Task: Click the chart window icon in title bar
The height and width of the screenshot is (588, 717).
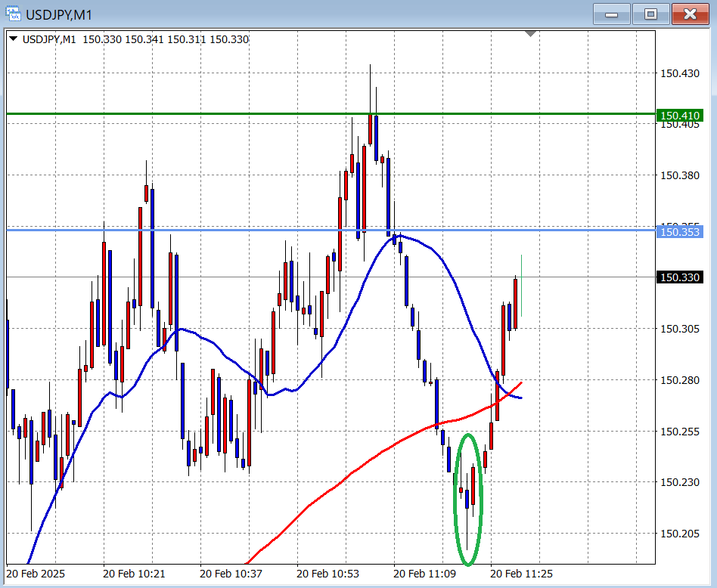Action: pyautogui.click(x=13, y=14)
